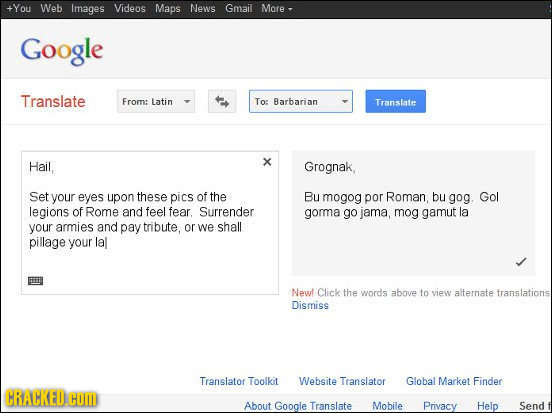
Task: Open the Translator Toolkit link
Action: 239,381
